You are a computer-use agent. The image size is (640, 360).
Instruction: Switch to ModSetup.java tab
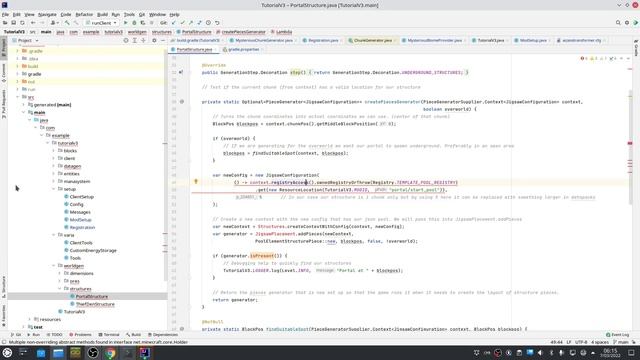pyautogui.click(x=533, y=40)
